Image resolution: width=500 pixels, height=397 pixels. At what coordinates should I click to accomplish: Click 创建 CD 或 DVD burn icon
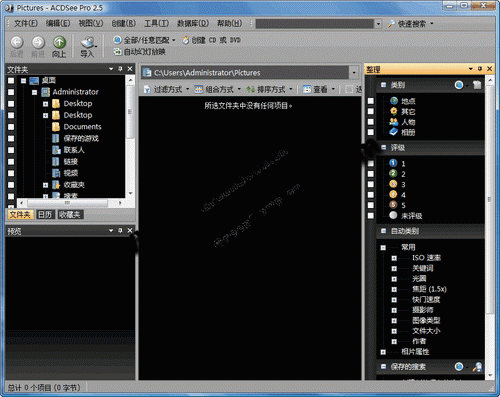(186, 40)
